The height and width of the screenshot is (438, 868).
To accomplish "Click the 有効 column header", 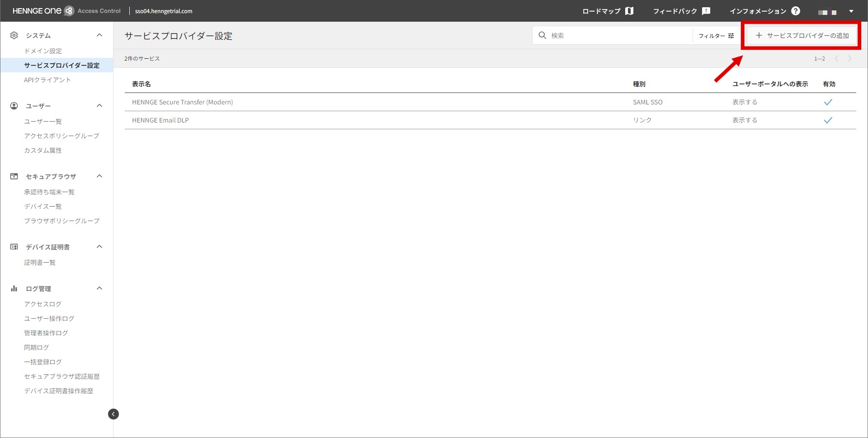I will pos(829,84).
